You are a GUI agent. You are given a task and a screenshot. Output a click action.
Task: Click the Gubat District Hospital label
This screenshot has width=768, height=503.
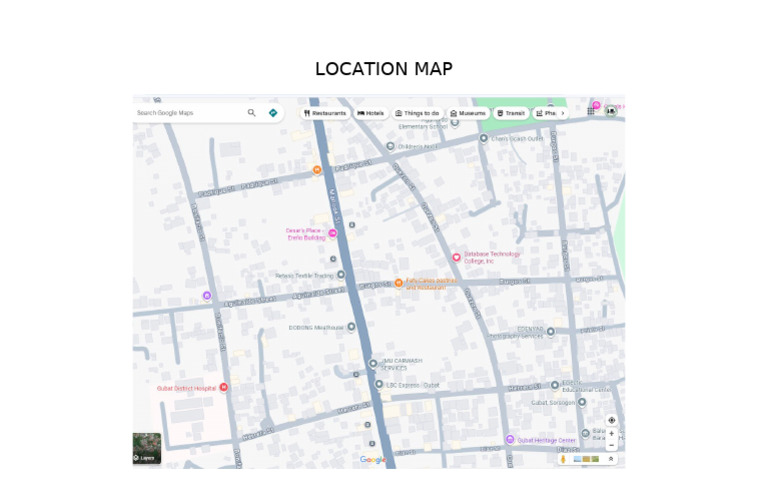pos(187,388)
